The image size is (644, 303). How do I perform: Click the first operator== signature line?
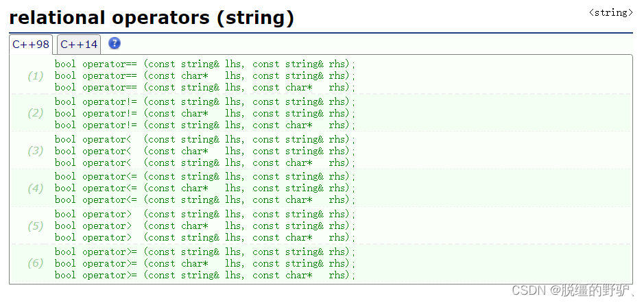[205, 64]
